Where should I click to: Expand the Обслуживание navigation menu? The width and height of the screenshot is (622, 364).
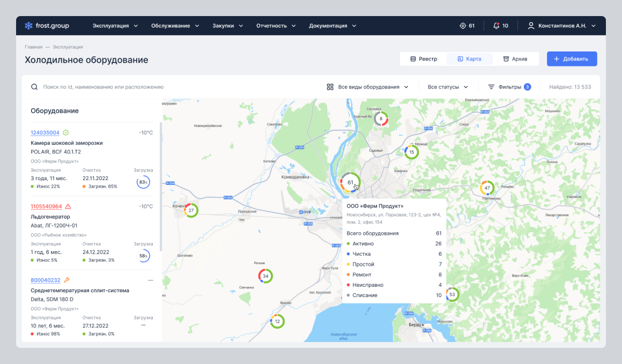175,26
